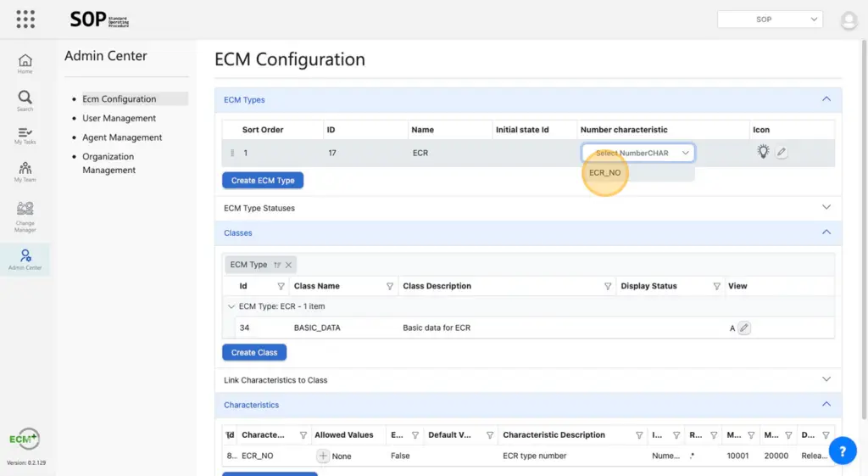868x476 pixels.
Task: Click the blue help question mark button
Action: (x=842, y=451)
